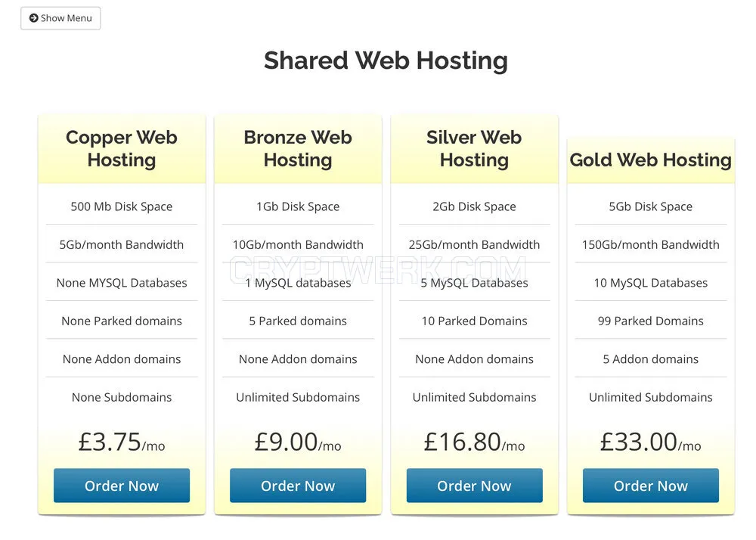Image resolution: width=756 pixels, height=540 pixels.
Task: Click the £16.80/mo price
Action: 475,442
